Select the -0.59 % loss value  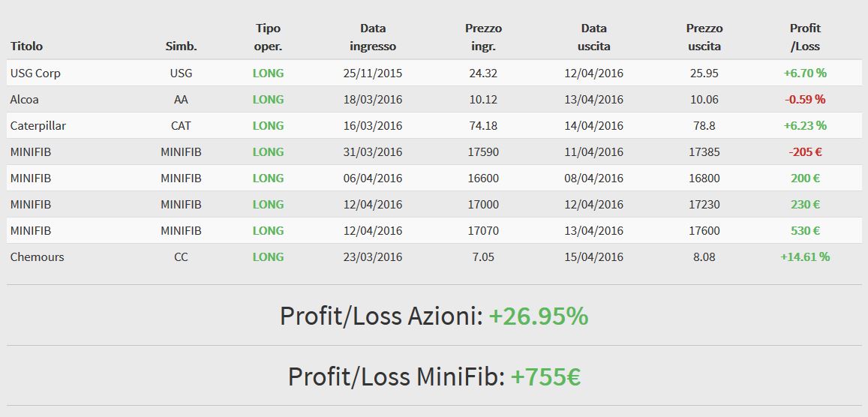click(805, 100)
